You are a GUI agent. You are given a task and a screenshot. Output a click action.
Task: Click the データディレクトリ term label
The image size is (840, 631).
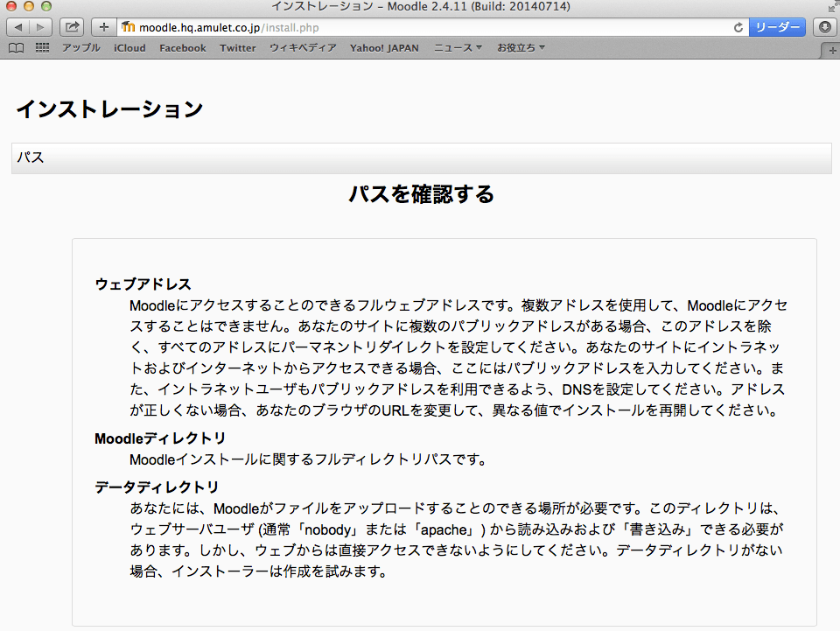(x=157, y=487)
